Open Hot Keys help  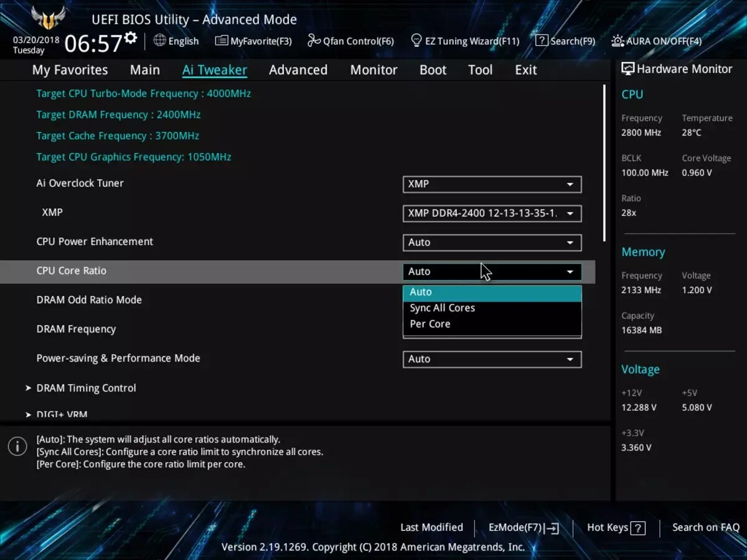tap(616, 528)
